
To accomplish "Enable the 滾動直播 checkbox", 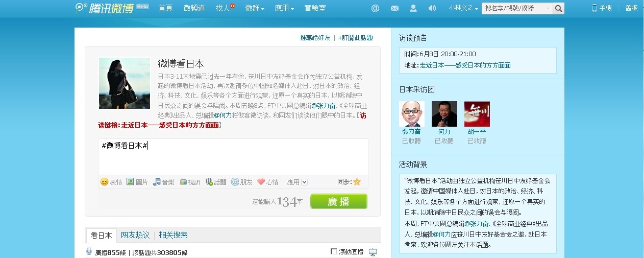I will 334,252.
